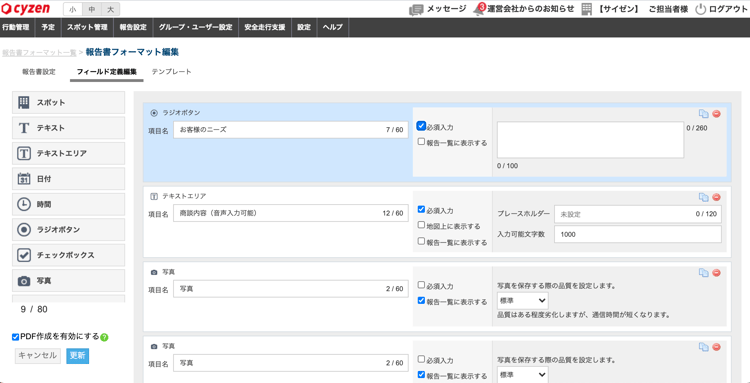Toggle 報告一覧に表示する for second 写真 field
The height and width of the screenshot is (383, 750).
[421, 375]
